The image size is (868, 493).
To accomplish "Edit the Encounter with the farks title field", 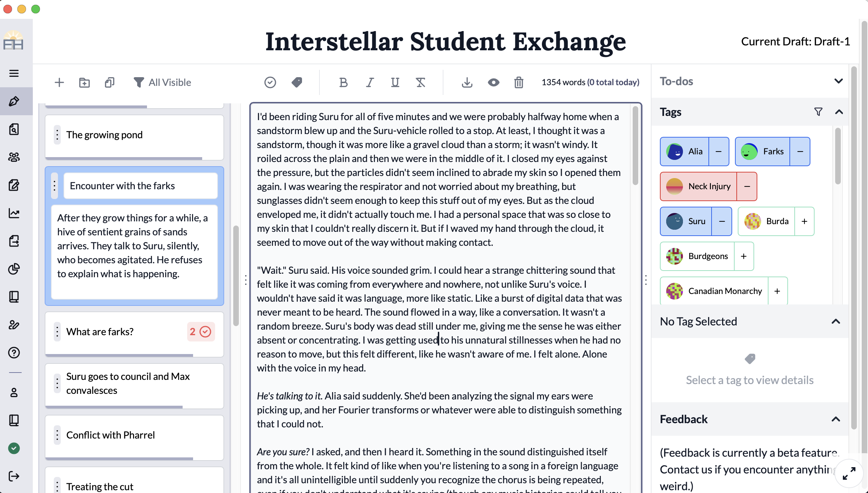I will click(141, 186).
